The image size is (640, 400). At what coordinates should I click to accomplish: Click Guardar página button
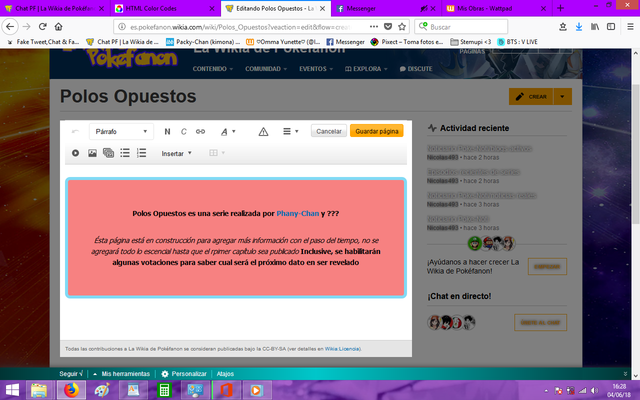pos(377,131)
